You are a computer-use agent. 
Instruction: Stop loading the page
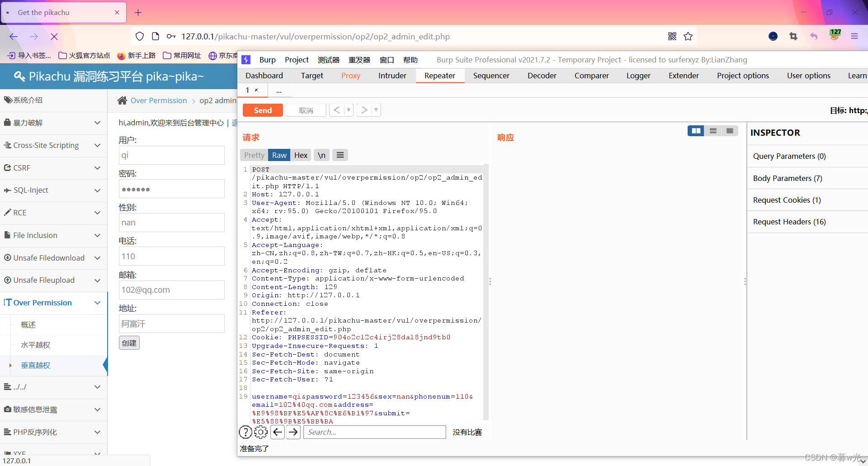coord(54,37)
